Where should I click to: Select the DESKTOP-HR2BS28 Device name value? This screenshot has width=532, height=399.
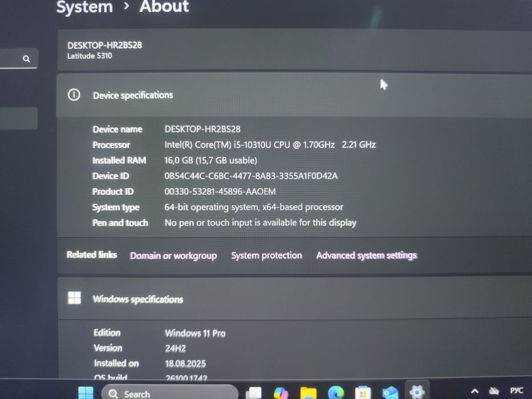[x=202, y=129]
